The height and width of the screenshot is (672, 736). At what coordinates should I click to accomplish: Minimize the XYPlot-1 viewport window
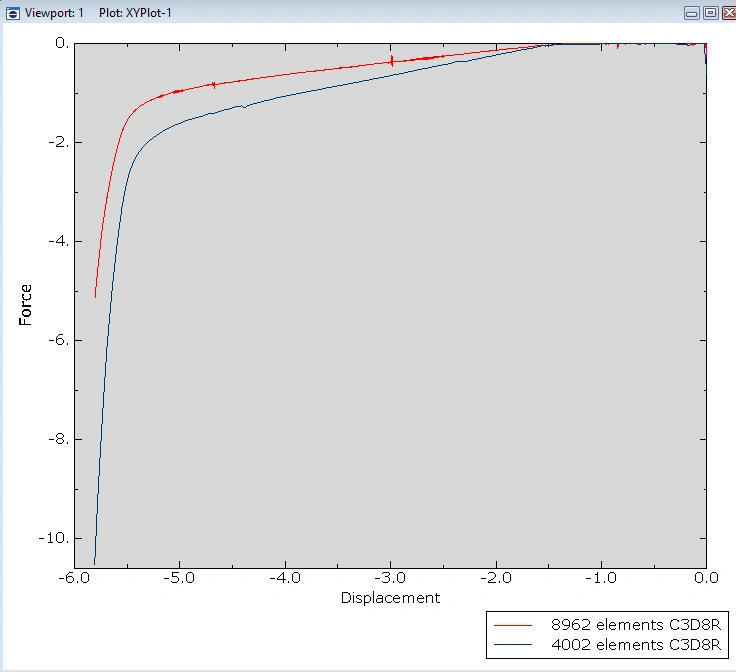coord(691,13)
